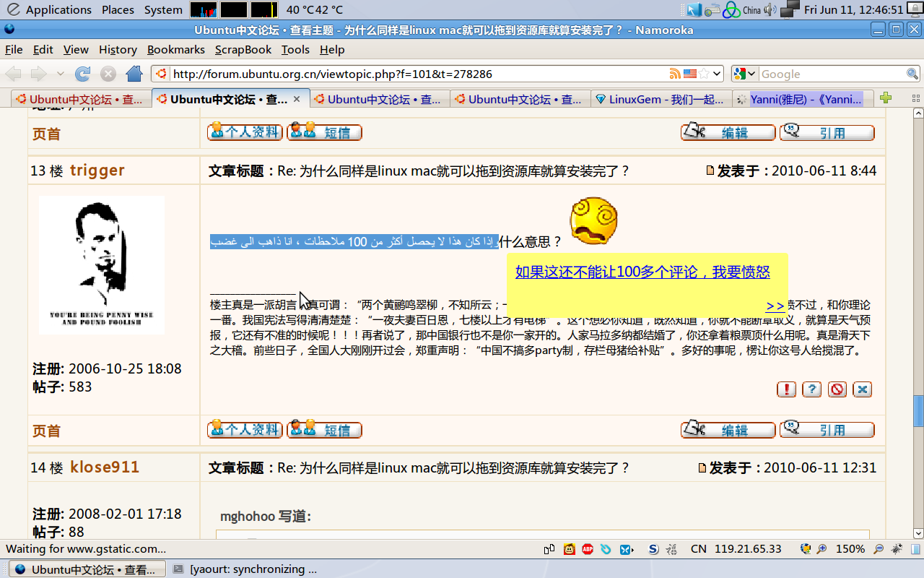Focus the Google search input field
Viewport: 924px width, 578px height.
(x=832, y=74)
